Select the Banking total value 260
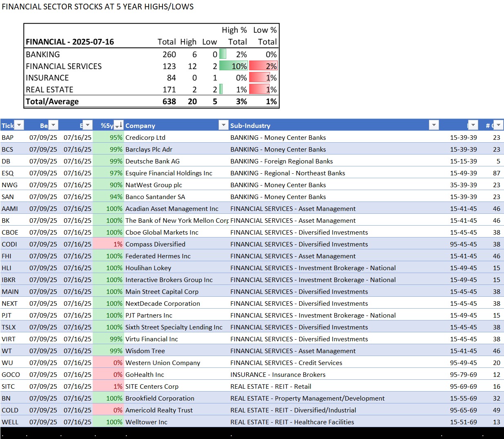The image size is (504, 439). point(169,54)
